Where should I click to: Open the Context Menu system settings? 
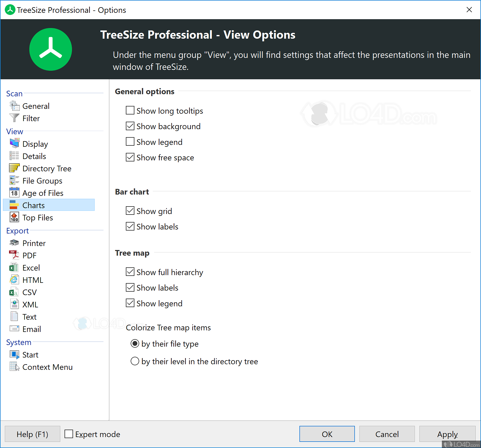(47, 367)
